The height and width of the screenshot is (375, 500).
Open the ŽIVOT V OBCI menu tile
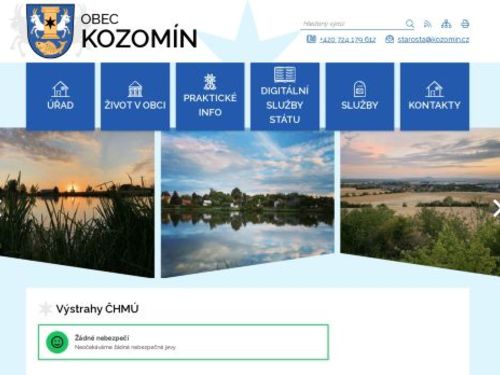(x=135, y=96)
